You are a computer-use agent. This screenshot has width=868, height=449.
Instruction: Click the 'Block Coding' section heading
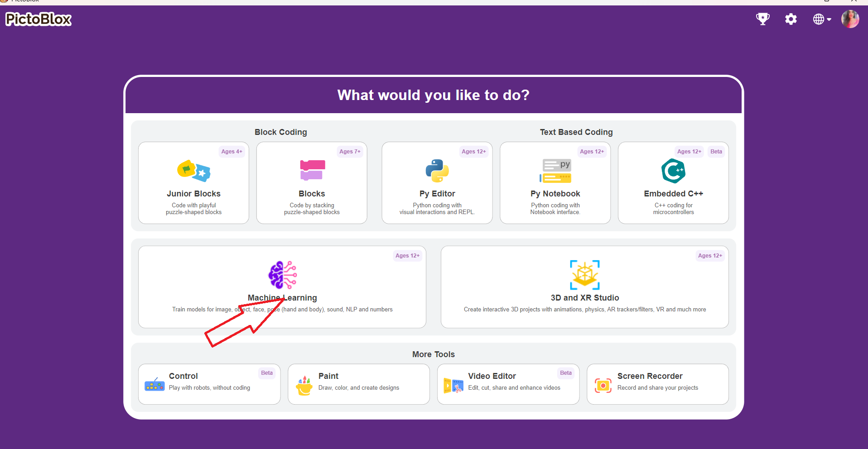pyautogui.click(x=281, y=132)
